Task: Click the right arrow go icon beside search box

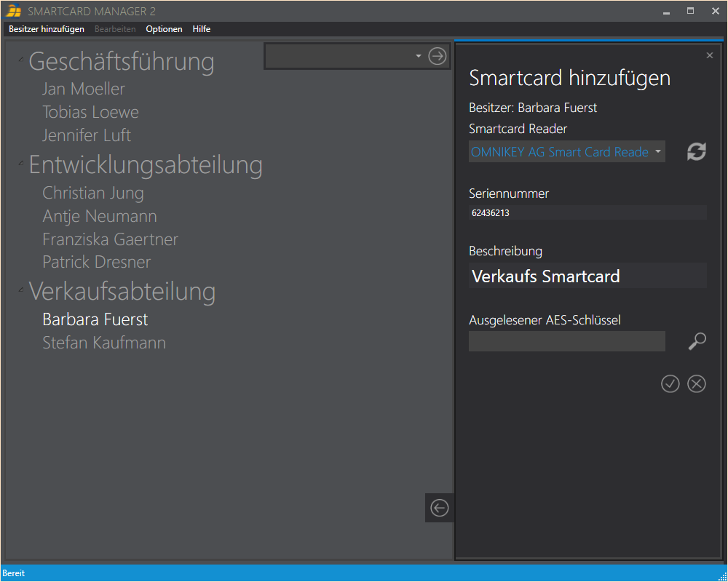Action: tap(437, 56)
